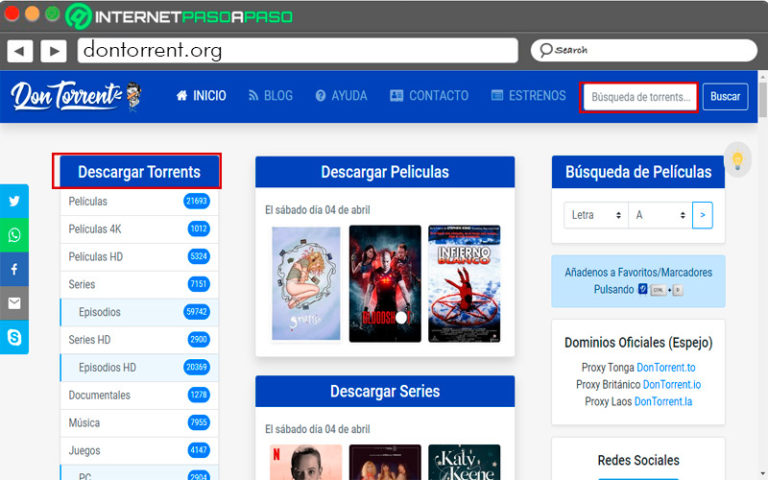Visit DonTorrent.la proxy link
This screenshot has width=768, height=480.
[x=663, y=402]
